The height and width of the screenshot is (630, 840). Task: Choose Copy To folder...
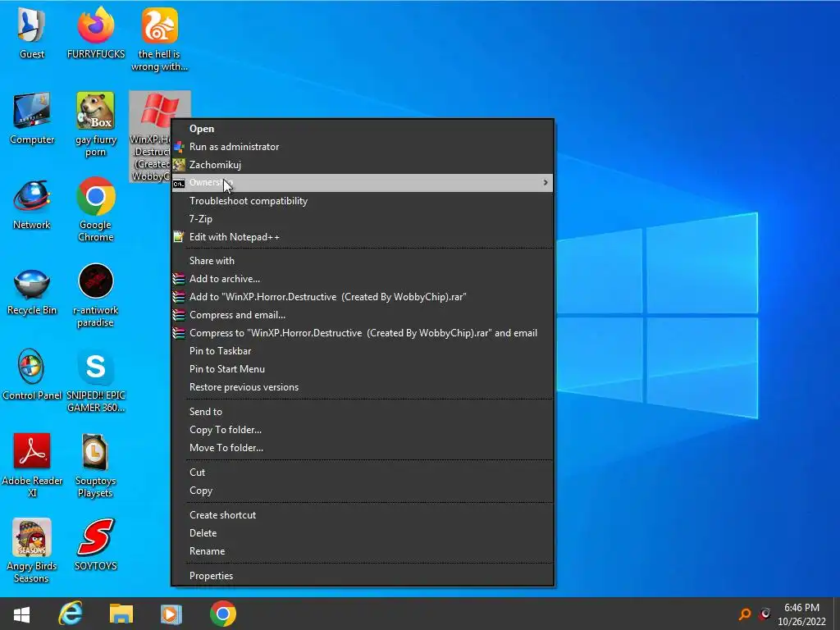(363, 430)
